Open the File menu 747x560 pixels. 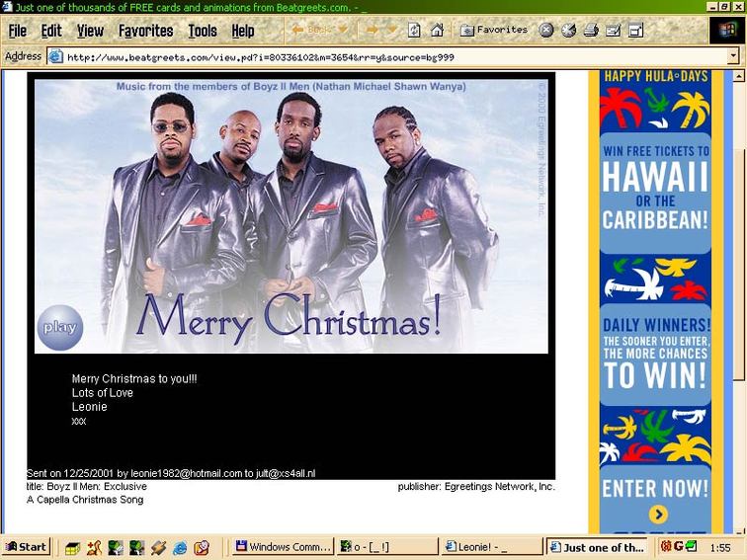18,31
